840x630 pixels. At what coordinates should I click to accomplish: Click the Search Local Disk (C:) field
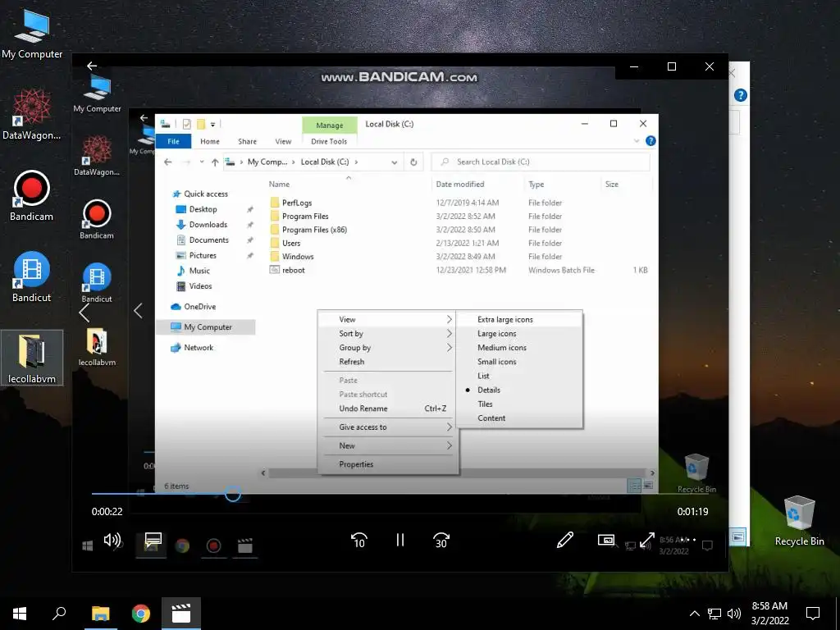pyautogui.click(x=541, y=162)
